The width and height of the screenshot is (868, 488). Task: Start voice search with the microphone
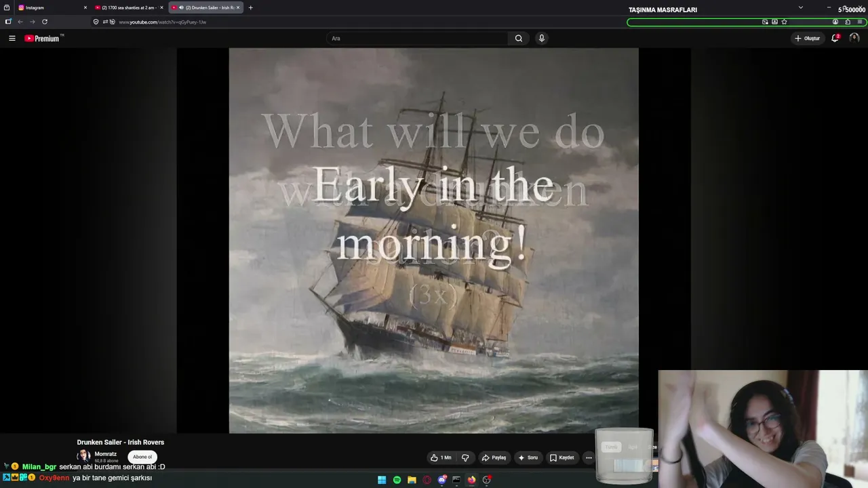pyautogui.click(x=541, y=39)
